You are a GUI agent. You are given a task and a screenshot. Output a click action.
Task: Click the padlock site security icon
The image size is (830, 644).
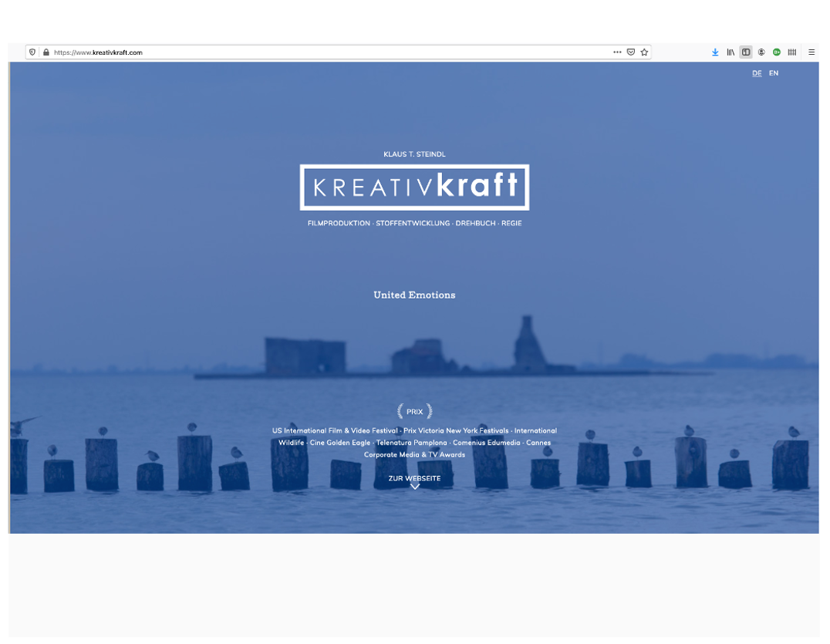(x=46, y=52)
